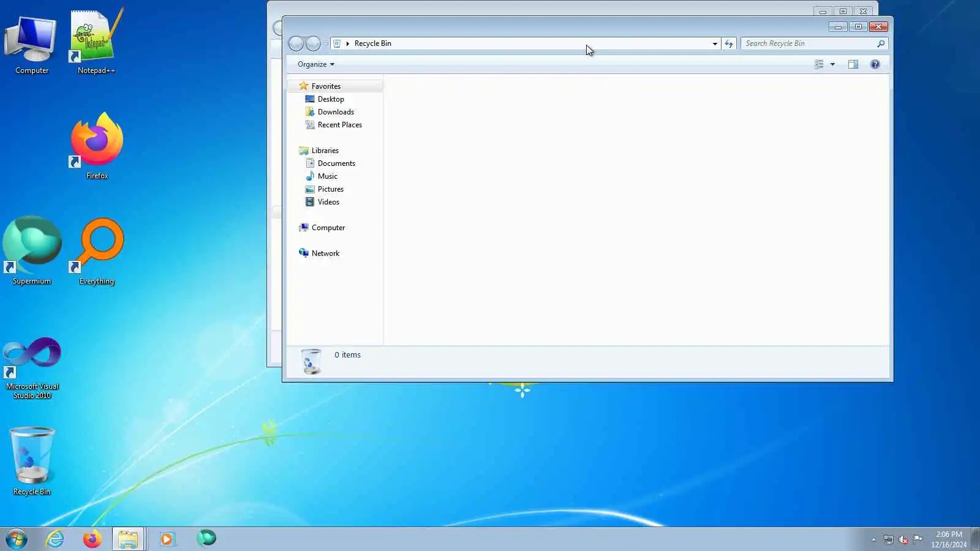This screenshot has width=980, height=551.
Task: Open the More view options dropdown arrow
Action: pyautogui.click(x=832, y=64)
